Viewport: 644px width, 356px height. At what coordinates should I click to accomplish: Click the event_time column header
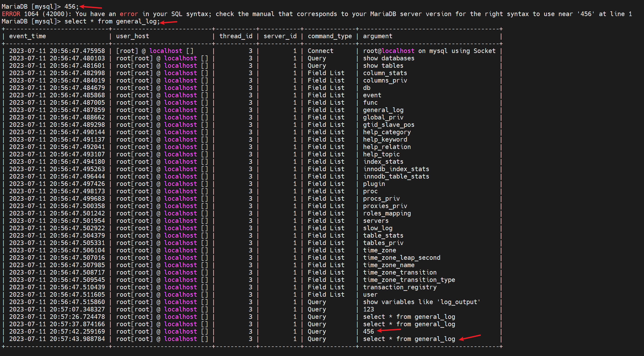28,36
